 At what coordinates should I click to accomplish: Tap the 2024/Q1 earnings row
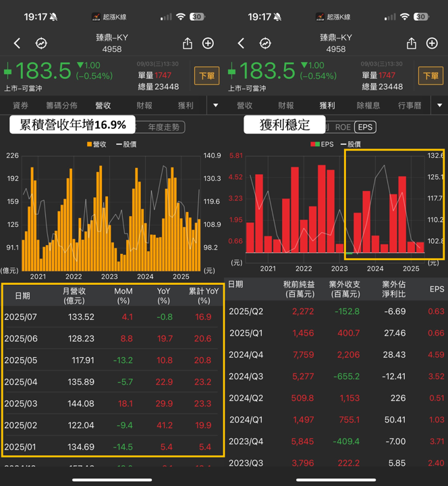(x=336, y=420)
